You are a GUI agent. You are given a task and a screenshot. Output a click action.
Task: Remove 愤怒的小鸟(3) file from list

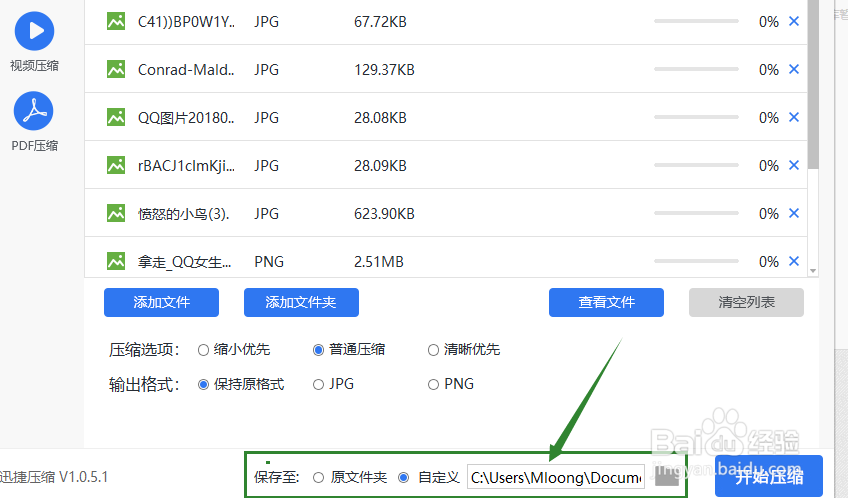794,213
